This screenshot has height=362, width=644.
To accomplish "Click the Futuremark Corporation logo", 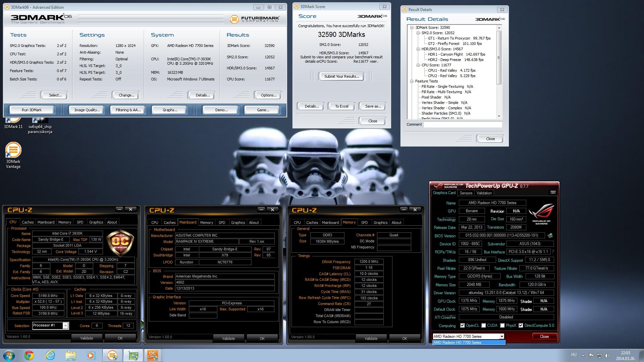I will pos(255,19).
